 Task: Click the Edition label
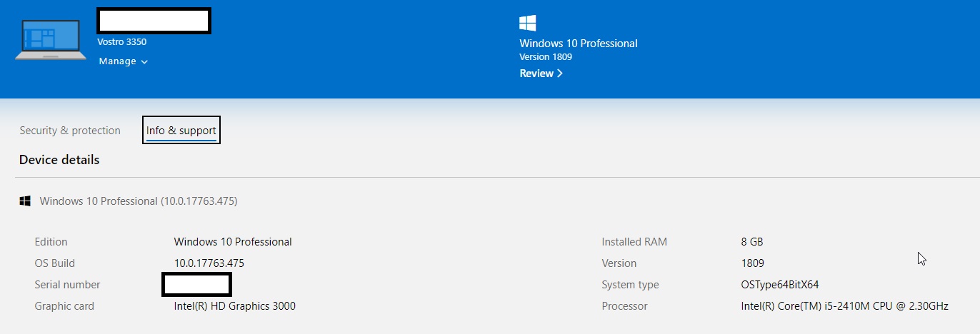[51, 242]
